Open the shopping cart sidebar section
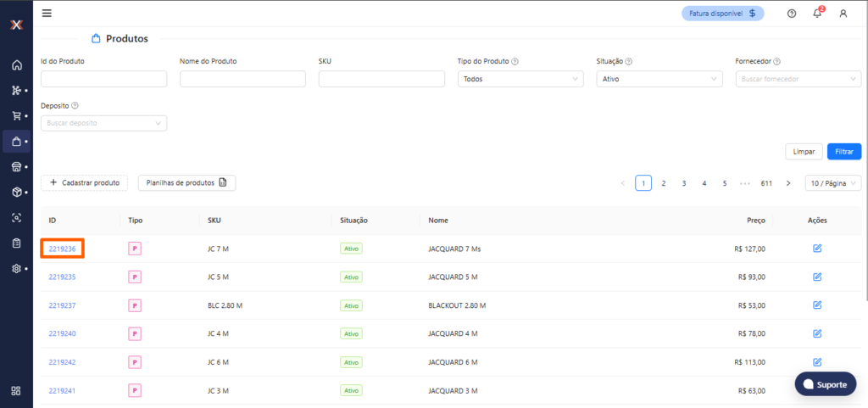The width and height of the screenshot is (868, 408). pos(16,116)
